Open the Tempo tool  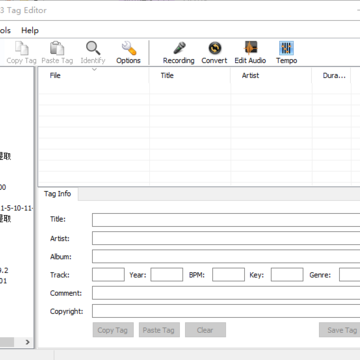point(286,53)
